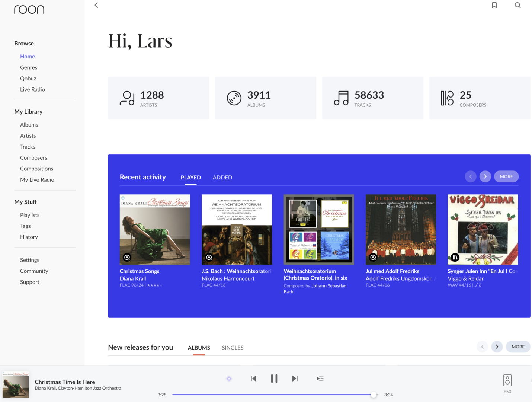Viewport: 532px width, 402px height.
Task: Click the composers icon beside 25
Action: coord(447,98)
